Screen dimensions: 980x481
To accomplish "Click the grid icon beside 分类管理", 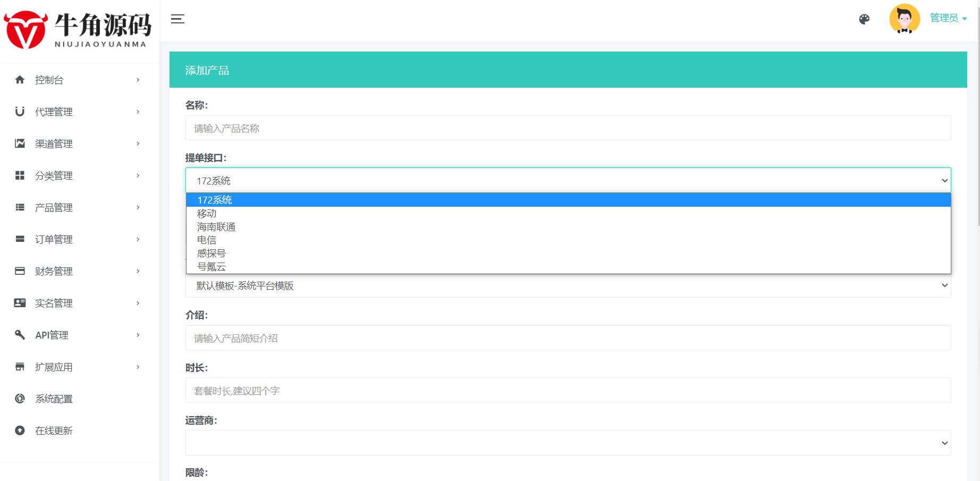I will pyautogui.click(x=20, y=175).
